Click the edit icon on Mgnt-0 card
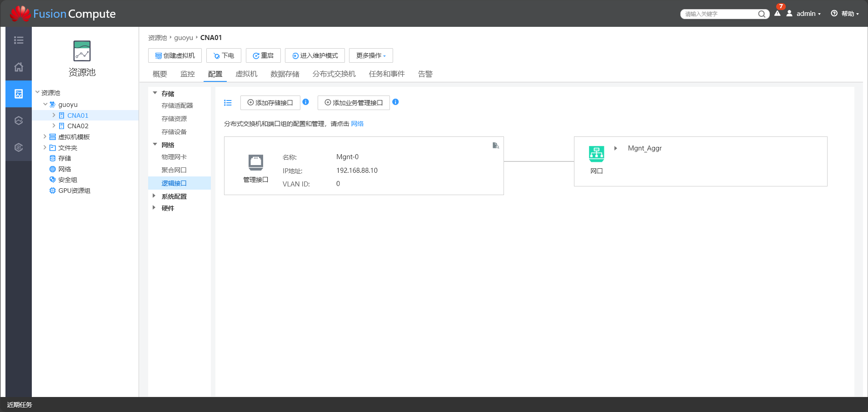 point(495,146)
